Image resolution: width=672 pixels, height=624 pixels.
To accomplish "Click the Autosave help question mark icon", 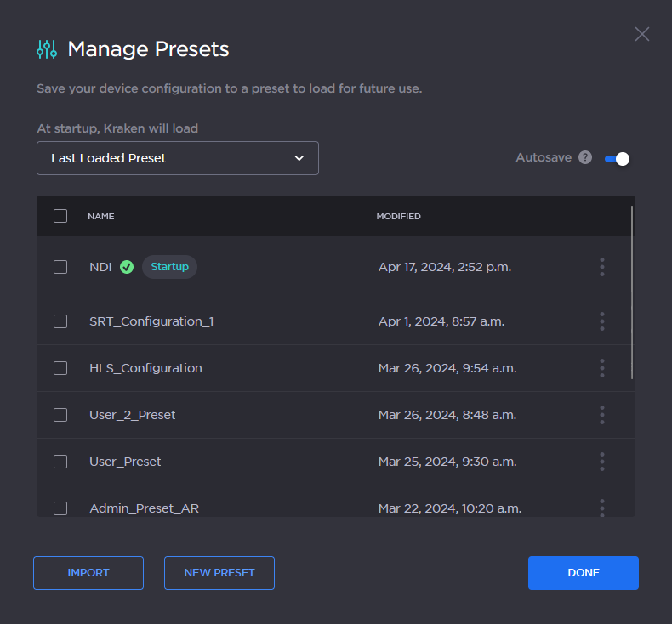I will coord(585,157).
